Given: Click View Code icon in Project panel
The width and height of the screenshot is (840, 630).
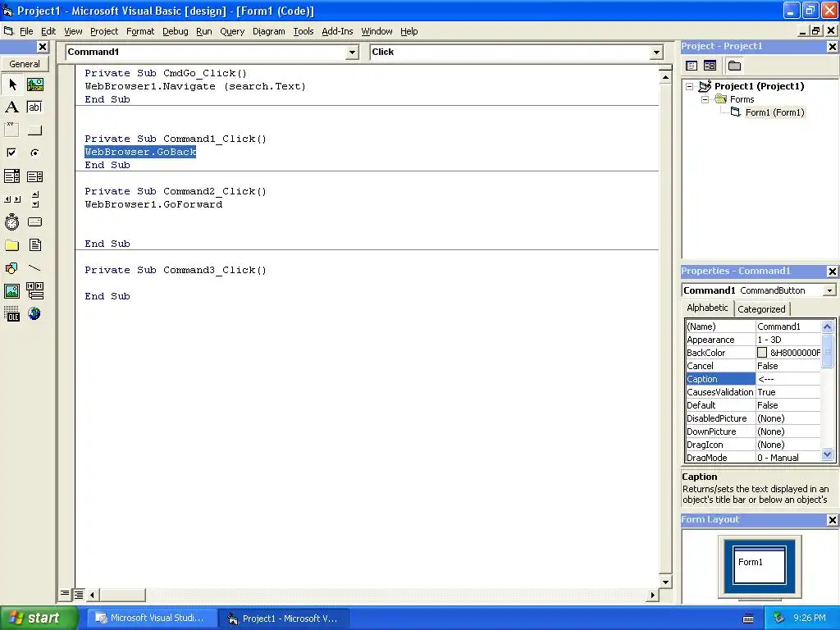Looking at the screenshot, I should 692,66.
